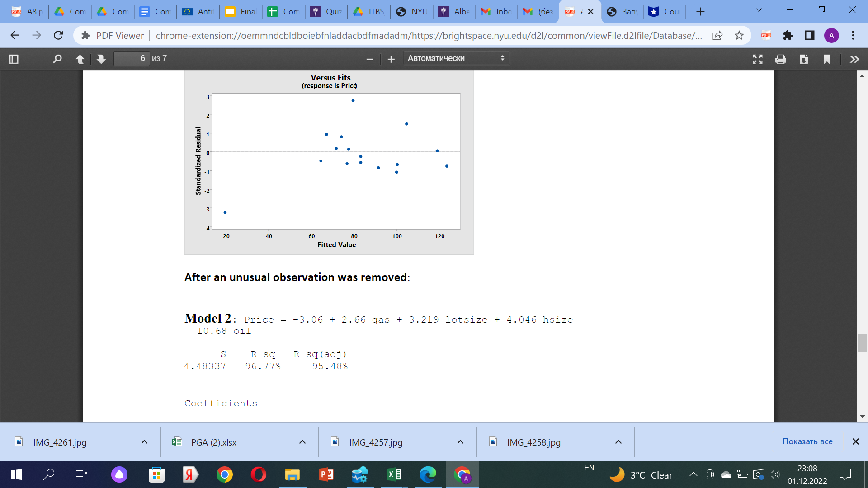Click the page number input field

tap(132, 58)
